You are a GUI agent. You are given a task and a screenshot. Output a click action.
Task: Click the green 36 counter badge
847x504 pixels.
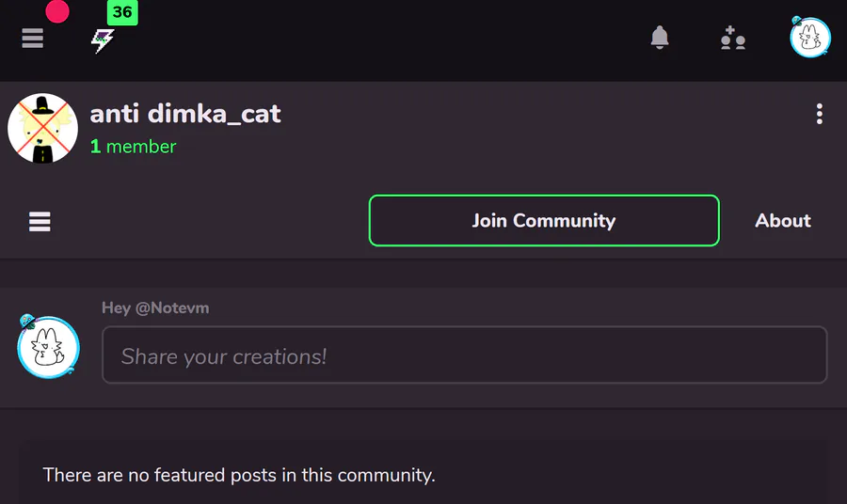click(122, 13)
